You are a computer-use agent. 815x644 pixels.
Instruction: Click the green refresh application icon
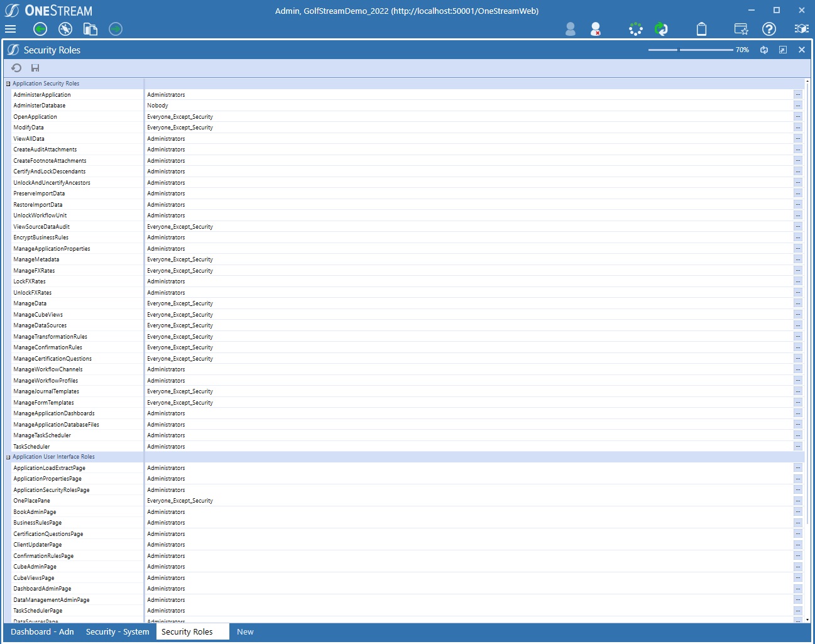pyautogui.click(x=661, y=29)
